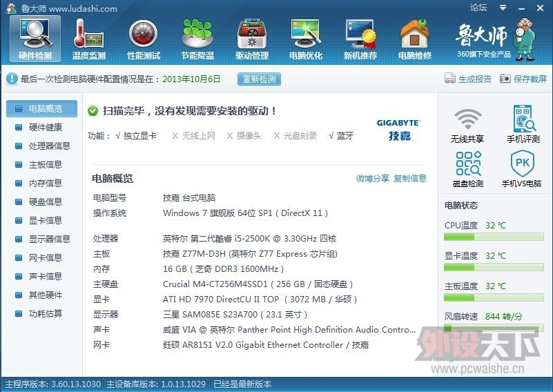The height and width of the screenshot is (392, 553).
Task: Click the GIGABYTE 技嘉 brand logo
Action: (x=399, y=130)
